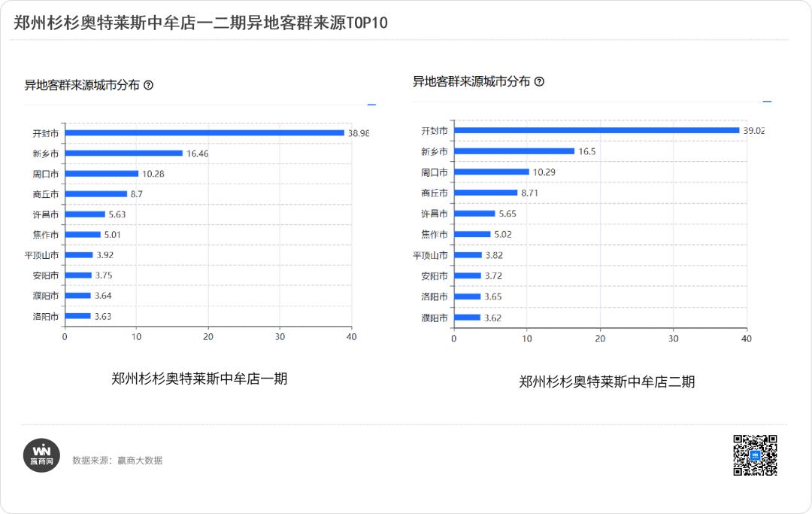Select the 平顶山市 bar valued 3.92
This screenshot has height=514, width=812.
coord(79,255)
